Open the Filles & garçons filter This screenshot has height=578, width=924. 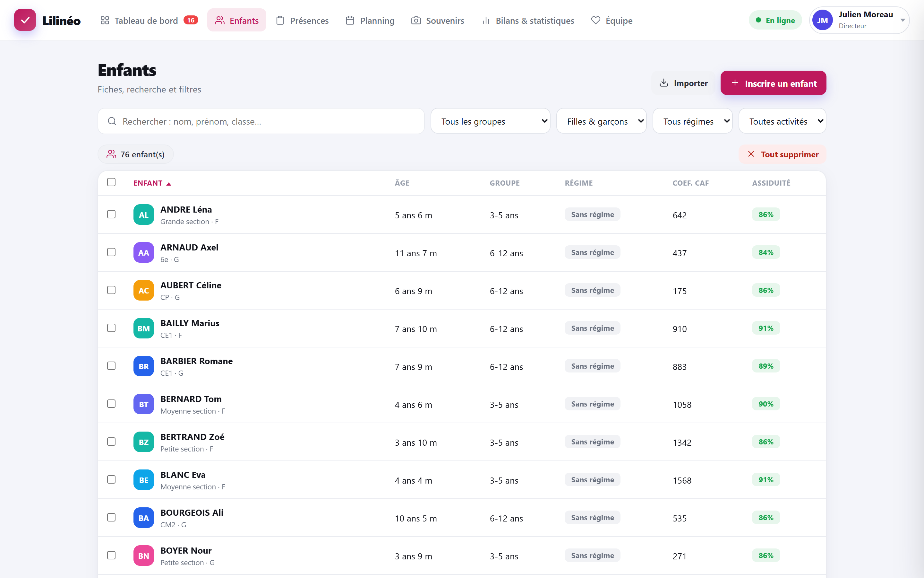(601, 121)
